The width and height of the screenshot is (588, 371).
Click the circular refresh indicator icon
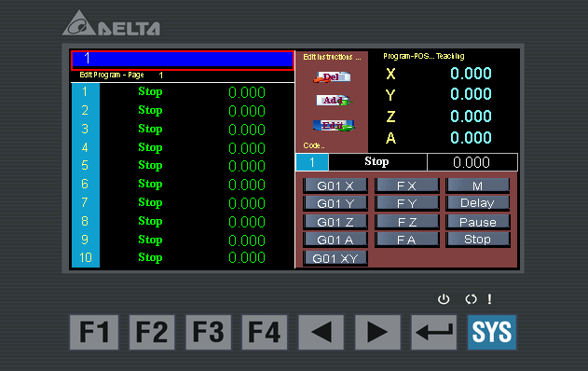coord(471,299)
